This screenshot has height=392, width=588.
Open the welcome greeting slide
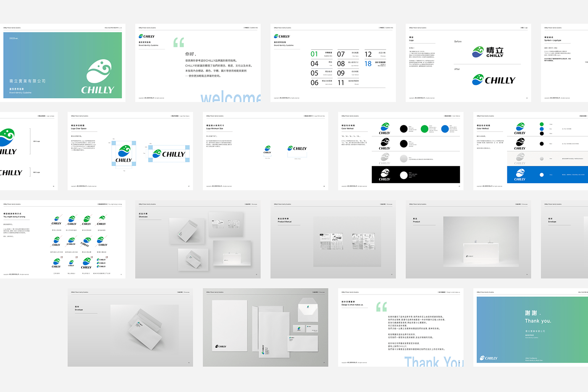point(198,63)
